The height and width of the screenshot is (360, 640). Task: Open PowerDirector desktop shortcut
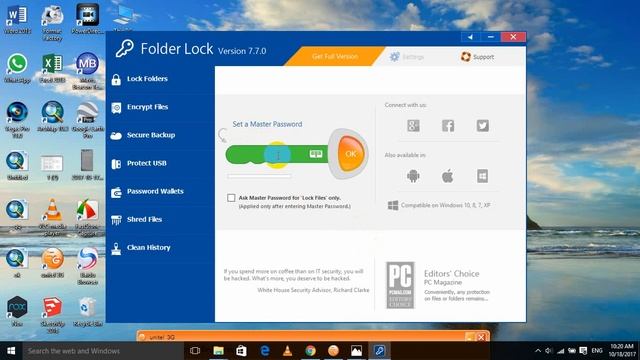pos(87,20)
